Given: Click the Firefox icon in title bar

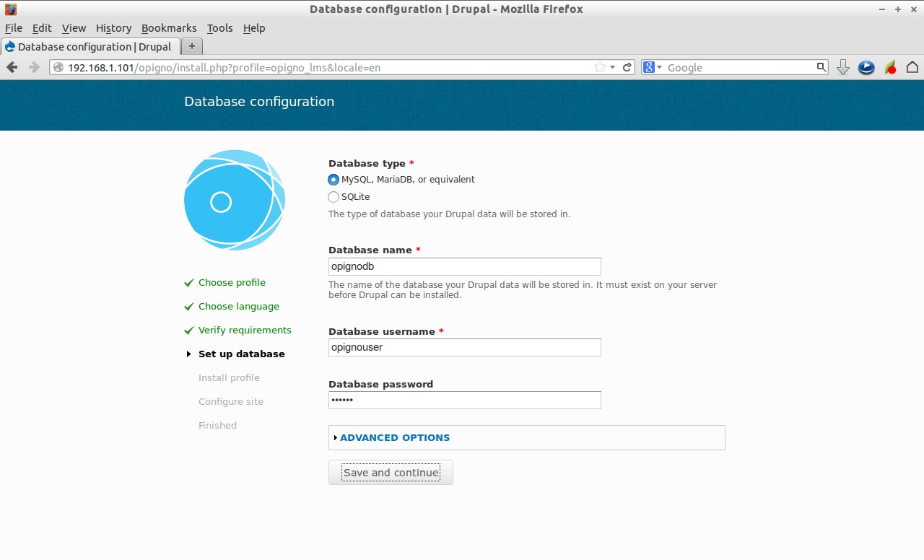Looking at the screenshot, I should [11, 9].
